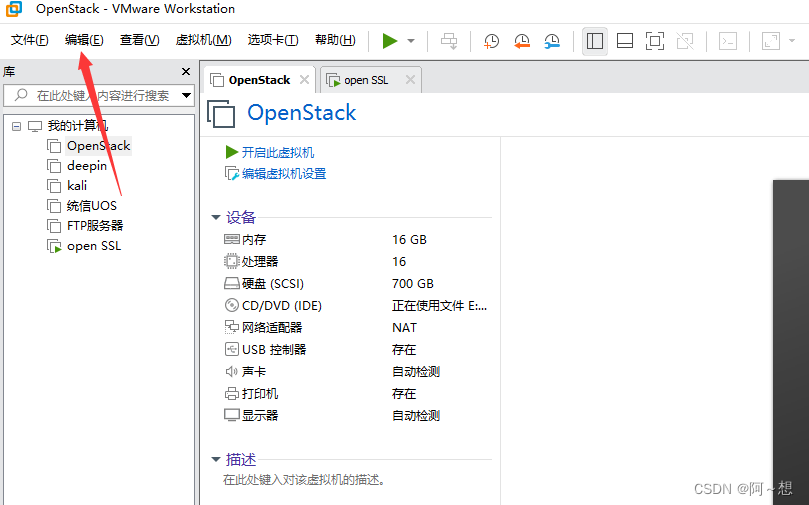This screenshot has height=505, width=809.
Task: Toggle the library sidebar view icon
Action: click(594, 41)
